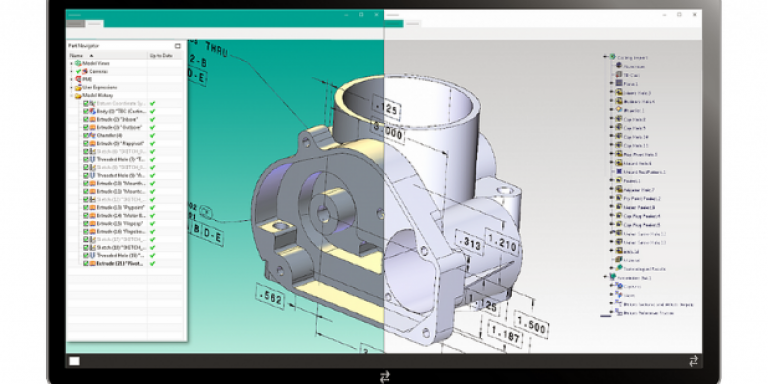Collapse the root node of the right tree
The height and width of the screenshot is (384, 768).
click(x=605, y=57)
